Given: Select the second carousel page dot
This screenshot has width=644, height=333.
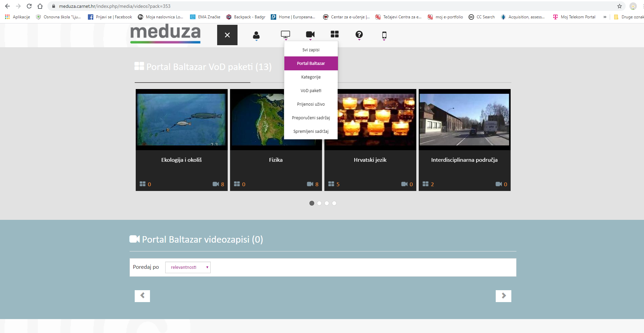Looking at the screenshot, I should 319,203.
